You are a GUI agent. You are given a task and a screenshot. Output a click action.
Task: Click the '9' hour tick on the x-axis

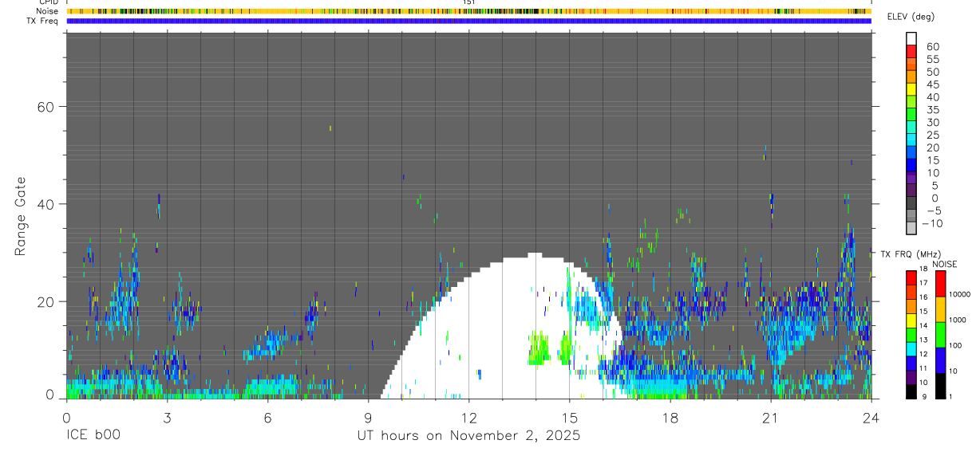[x=368, y=418]
